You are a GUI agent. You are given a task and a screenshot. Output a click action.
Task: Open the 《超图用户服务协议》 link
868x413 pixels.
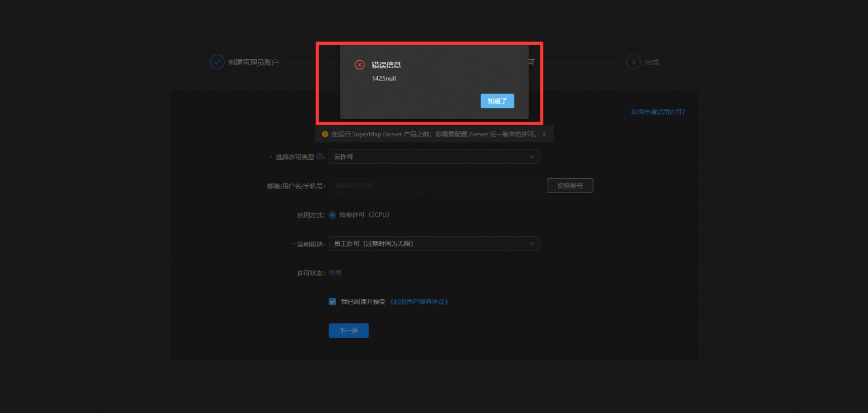pos(418,302)
